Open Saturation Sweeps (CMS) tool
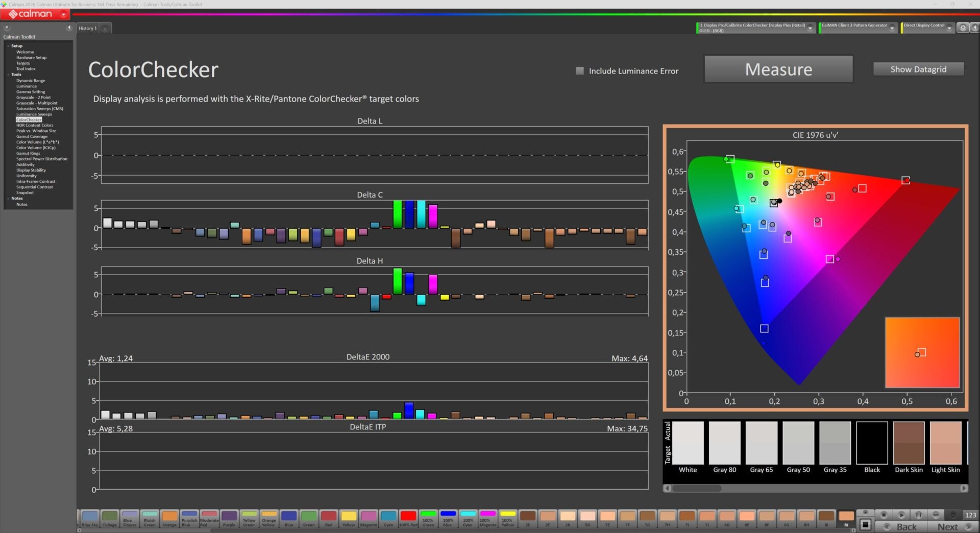Image resolution: width=980 pixels, height=533 pixels. (40, 109)
